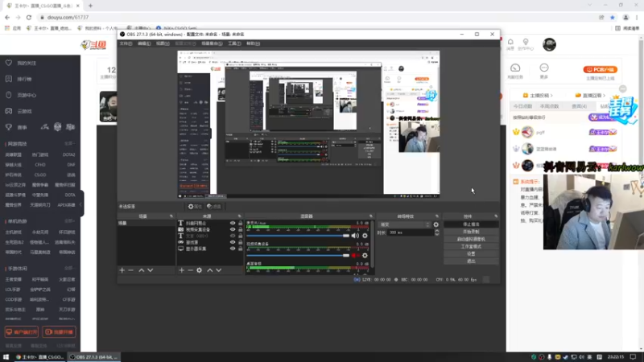Open OBS View menu
This screenshot has width=644, height=362.
coord(163,43)
